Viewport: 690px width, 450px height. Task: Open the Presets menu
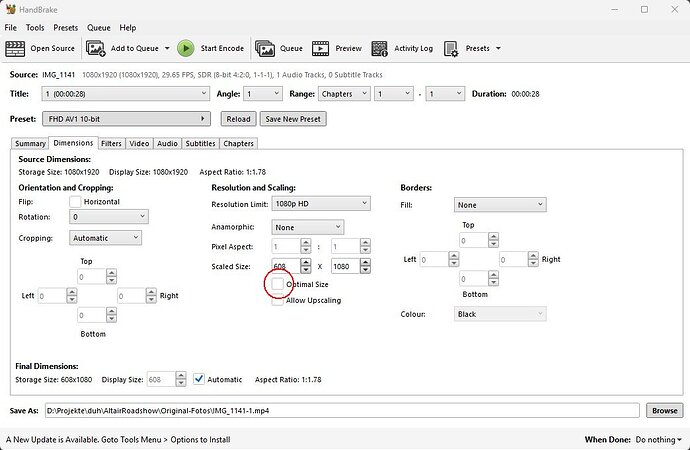(66, 28)
